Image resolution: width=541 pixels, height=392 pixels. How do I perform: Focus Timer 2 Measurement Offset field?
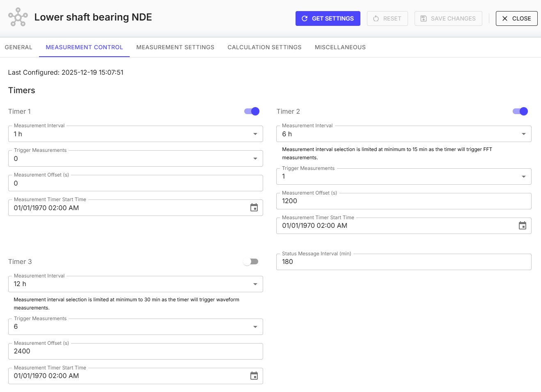point(403,201)
